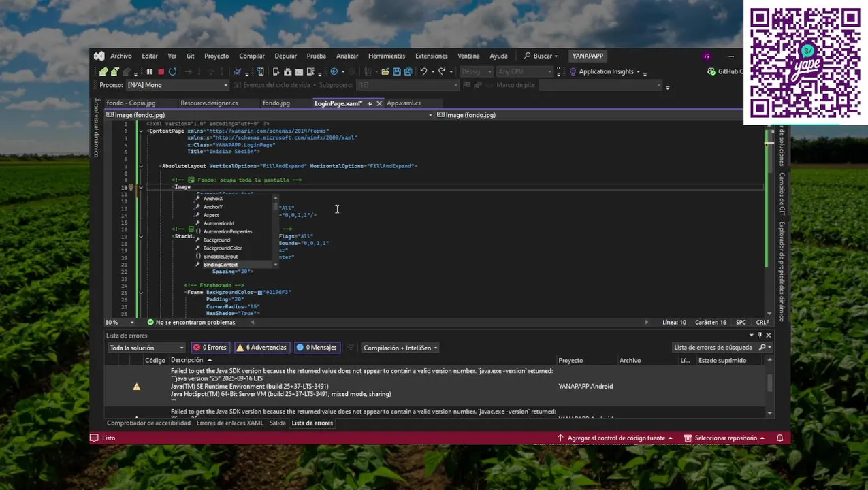Collapse the Frame code region
The image size is (868, 490).
[x=141, y=292]
